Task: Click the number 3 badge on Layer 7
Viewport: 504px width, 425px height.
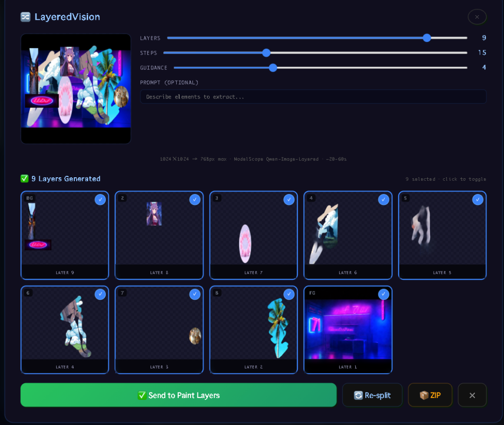Action: 217,198
